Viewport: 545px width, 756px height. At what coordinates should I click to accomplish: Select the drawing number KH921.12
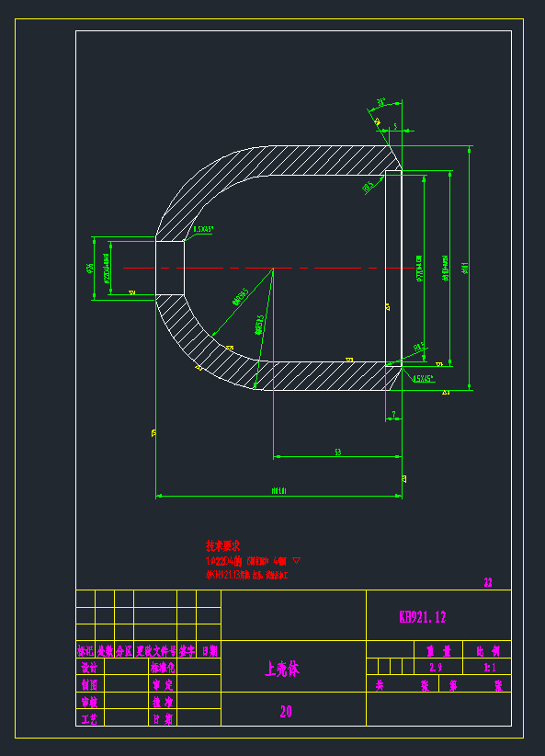pyautogui.click(x=423, y=616)
